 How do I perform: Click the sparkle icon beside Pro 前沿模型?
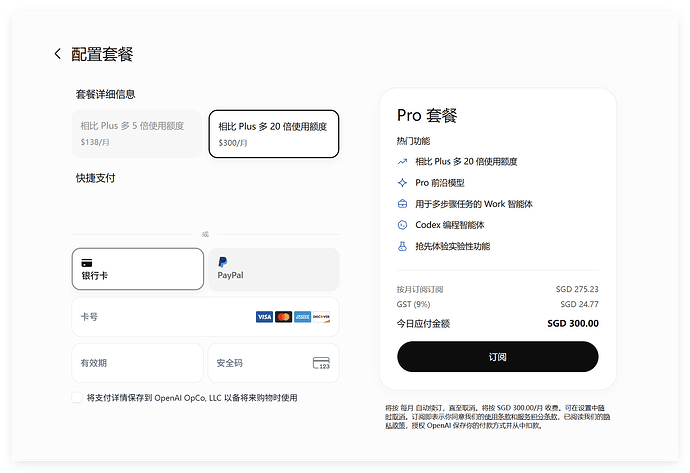[x=402, y=183]
